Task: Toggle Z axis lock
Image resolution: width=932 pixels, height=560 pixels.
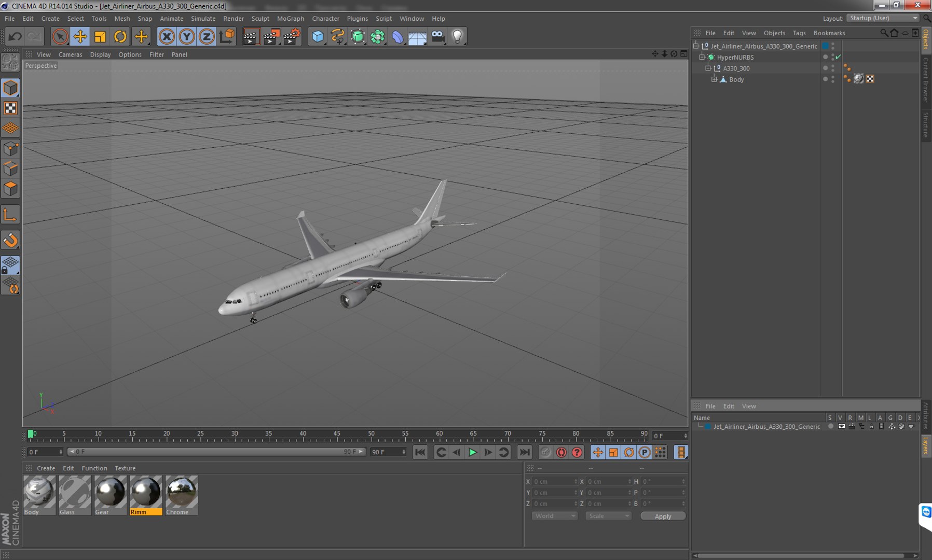Action: click(x=207, y=36)
